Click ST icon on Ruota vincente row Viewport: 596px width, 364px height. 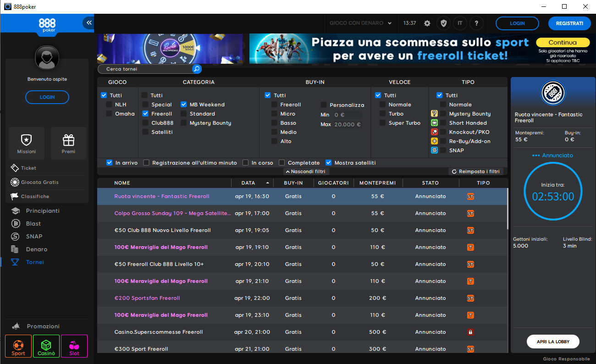coord(470,196)
